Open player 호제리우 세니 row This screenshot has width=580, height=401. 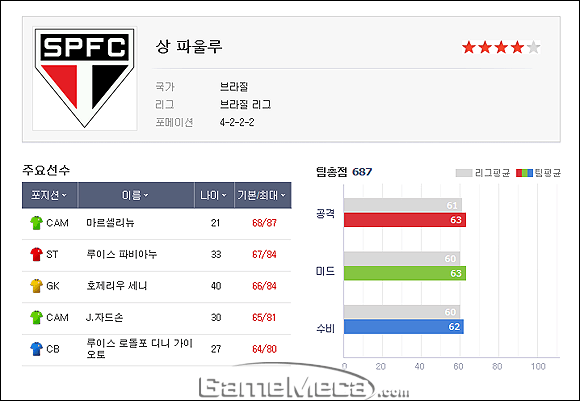[156, 286]
